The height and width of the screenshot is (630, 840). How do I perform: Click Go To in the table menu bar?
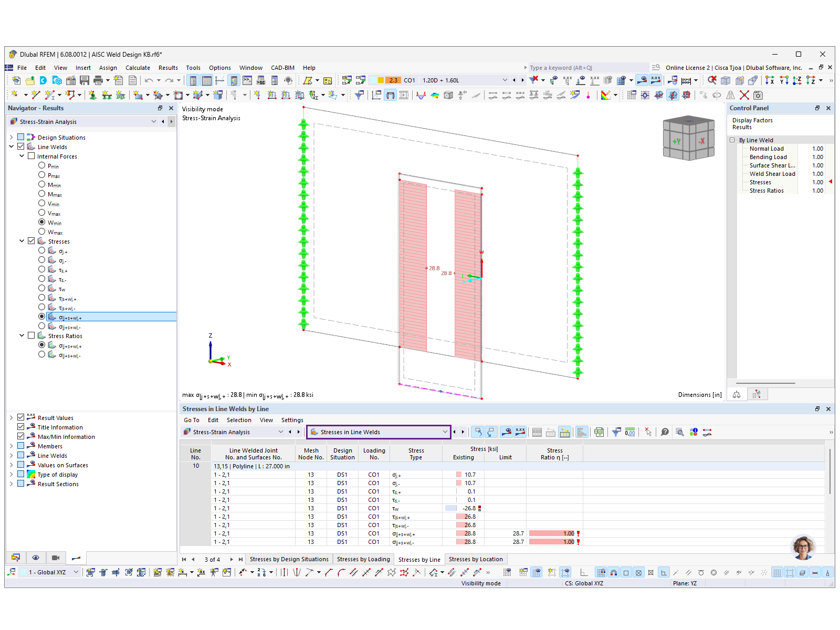click(x=191, y=420)
